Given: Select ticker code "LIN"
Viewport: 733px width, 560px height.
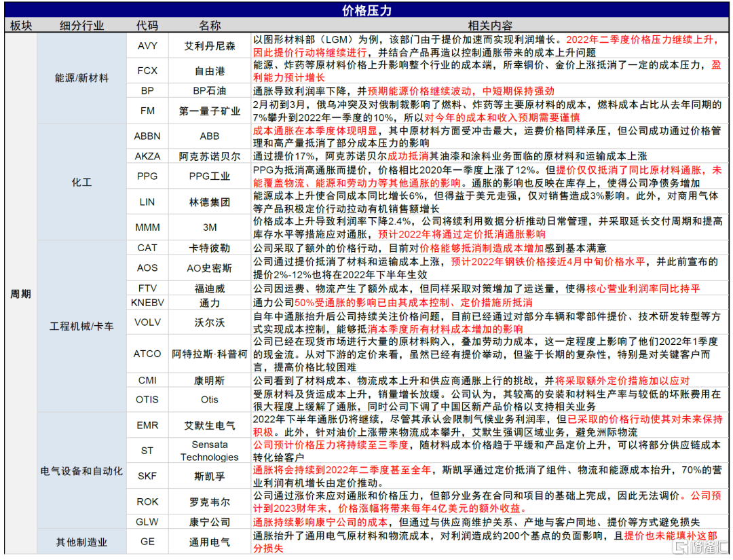Looking at the screenshot, I should pos(147,202).
